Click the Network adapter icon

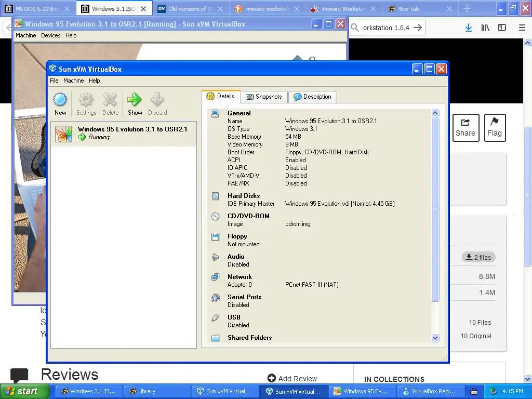[x=215, y=277]
